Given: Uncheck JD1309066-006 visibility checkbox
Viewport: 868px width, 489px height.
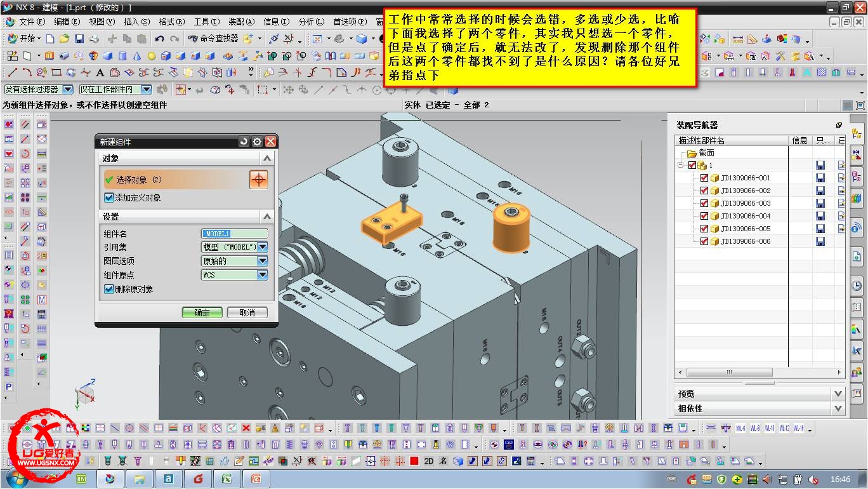Looking at the screenshot, I should point(704,241).
